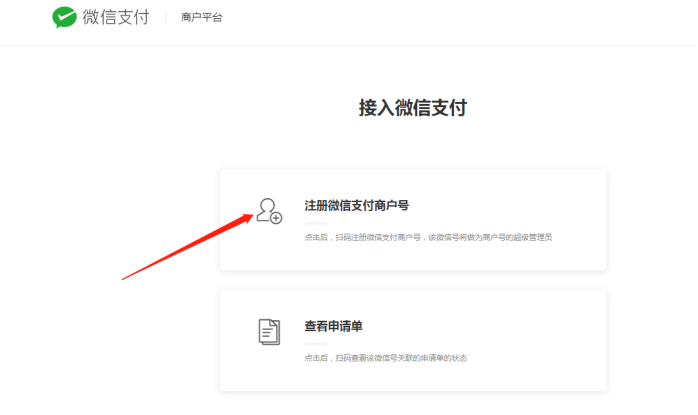Open the 商户平台 header label
Viewport: 698px width, 415px height.
(x=202, y=18)
